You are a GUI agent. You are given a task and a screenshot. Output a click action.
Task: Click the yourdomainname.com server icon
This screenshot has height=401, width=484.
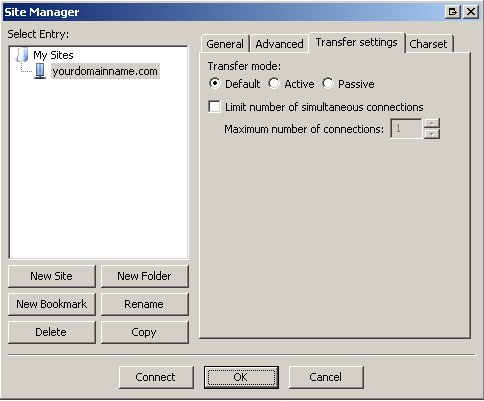click(40, 71)
